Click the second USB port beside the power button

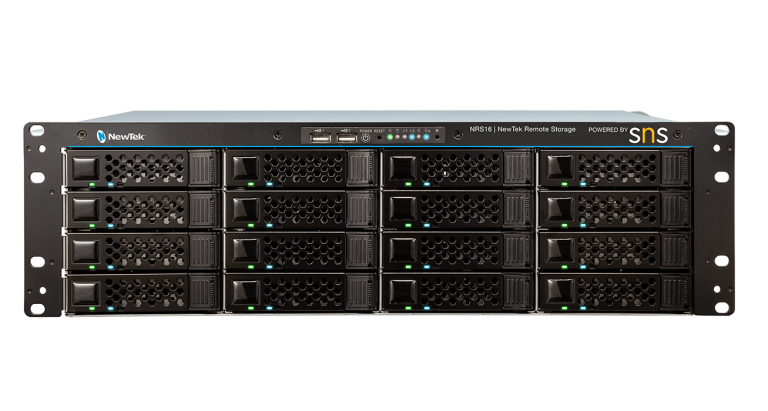[346, 136]
